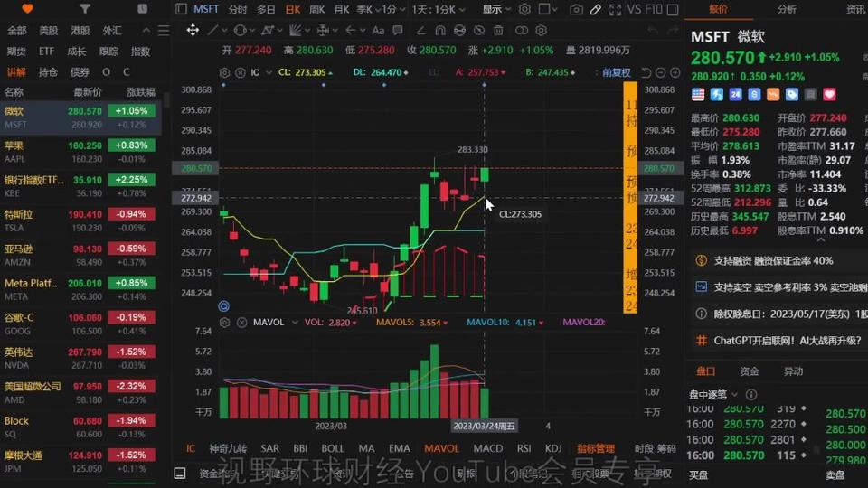Expand the IC indicator dropdown
This screenshot has height=488, width=868.
[269, 72]
